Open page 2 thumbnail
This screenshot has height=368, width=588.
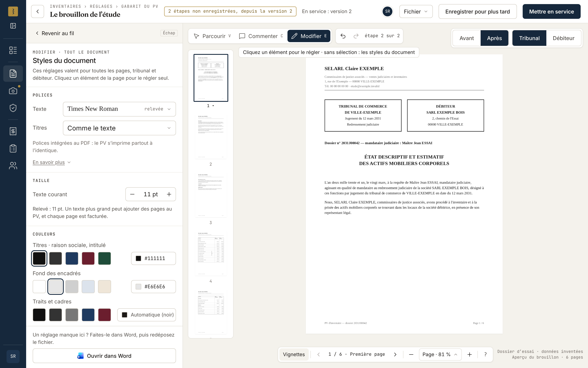tap(211, 137)
